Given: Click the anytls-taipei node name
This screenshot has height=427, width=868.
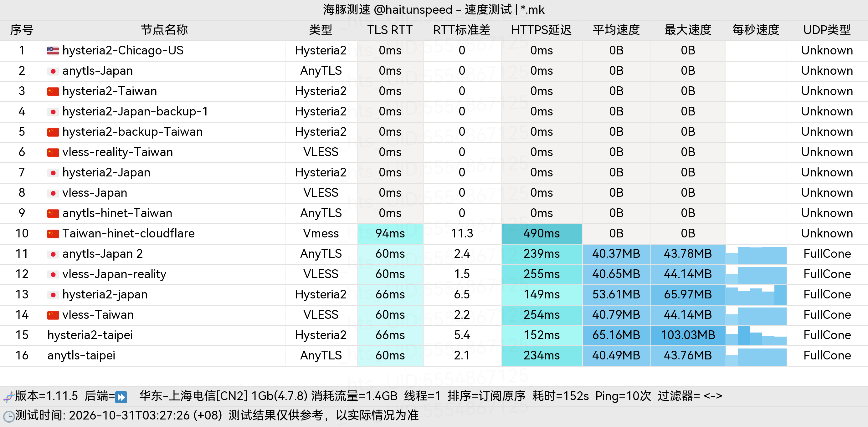Looking at the screenshot, I should click(81, 356).
